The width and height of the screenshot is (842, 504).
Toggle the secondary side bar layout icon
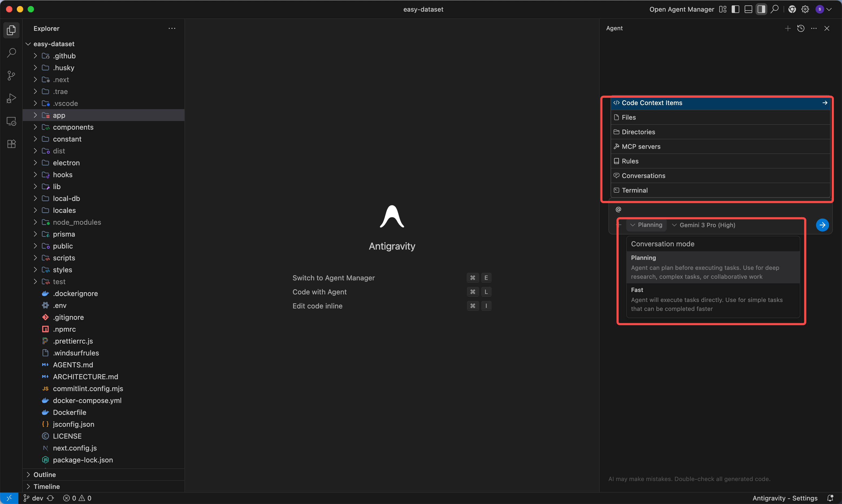[761, 9]
